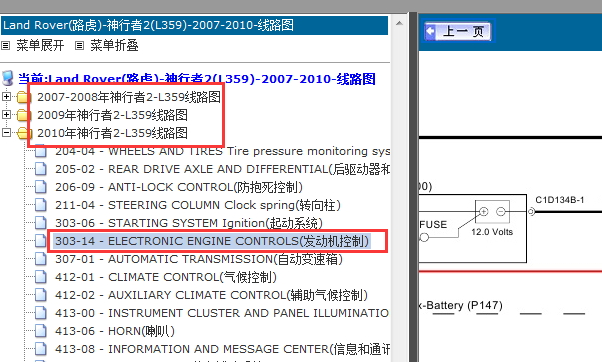Expand the 2007-2008年神行者2-L359线路图 node
The image size is (602, 362).
(x=6, y=96)
